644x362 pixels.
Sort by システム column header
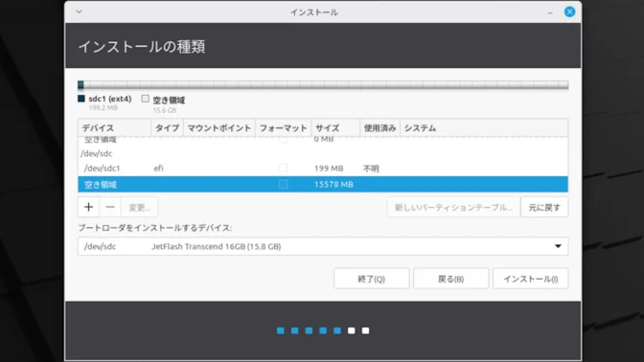pyautogui.click(x=484, y=128)
